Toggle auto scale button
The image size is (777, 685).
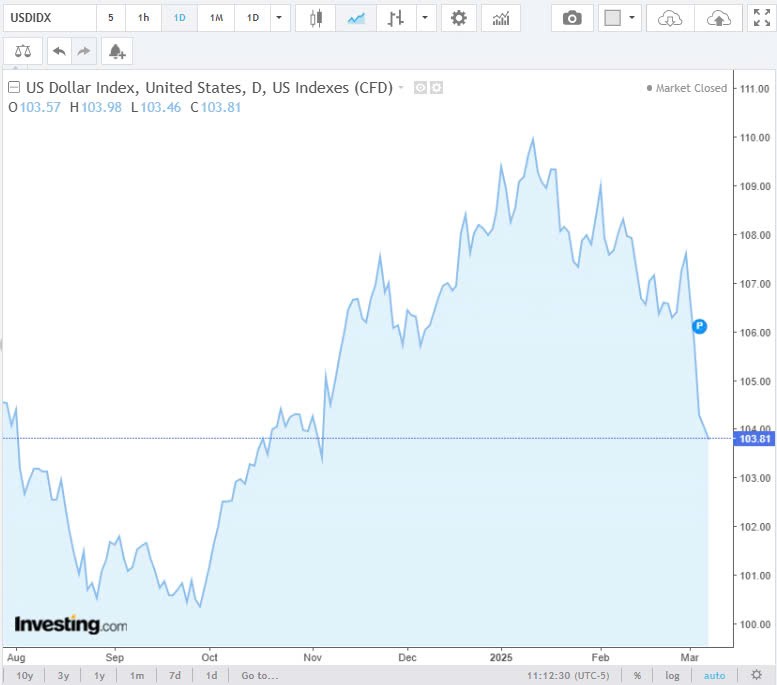[x=714, y=676]
